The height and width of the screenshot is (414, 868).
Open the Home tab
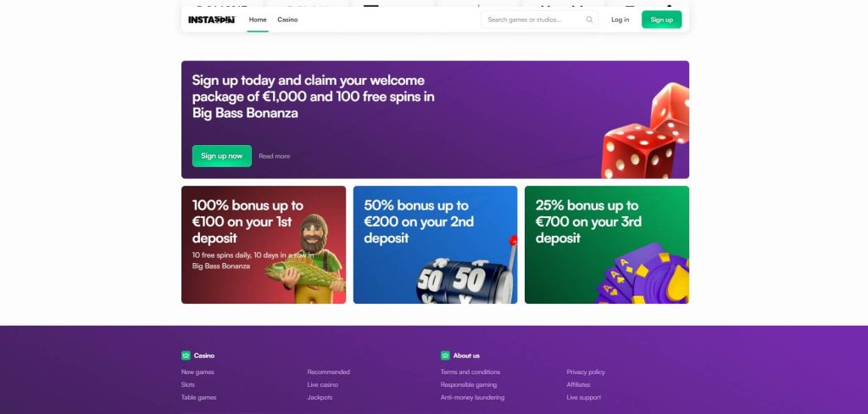click(x=258, y=20)
